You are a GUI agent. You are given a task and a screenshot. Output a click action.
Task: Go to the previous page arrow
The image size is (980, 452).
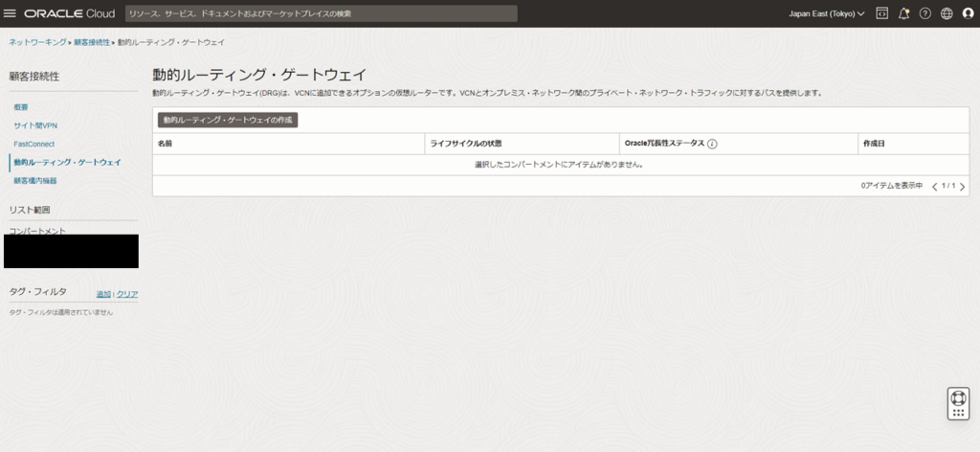point(935,187)
